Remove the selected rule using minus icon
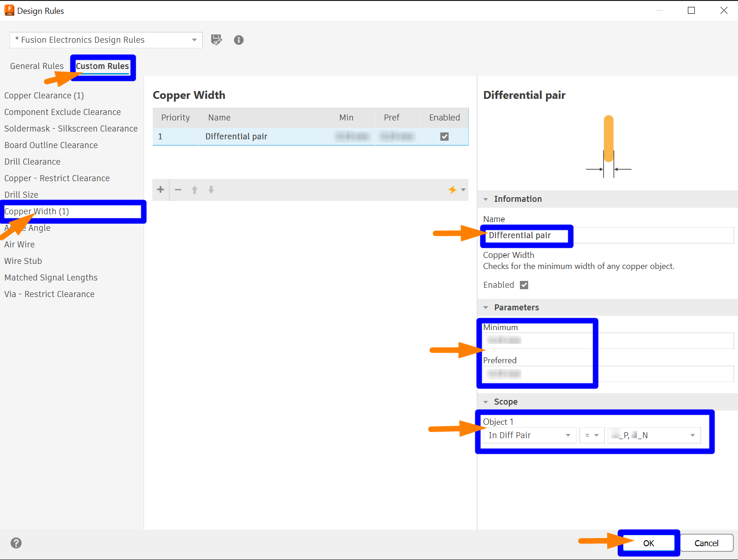738x560 pixels. (178, 189)
